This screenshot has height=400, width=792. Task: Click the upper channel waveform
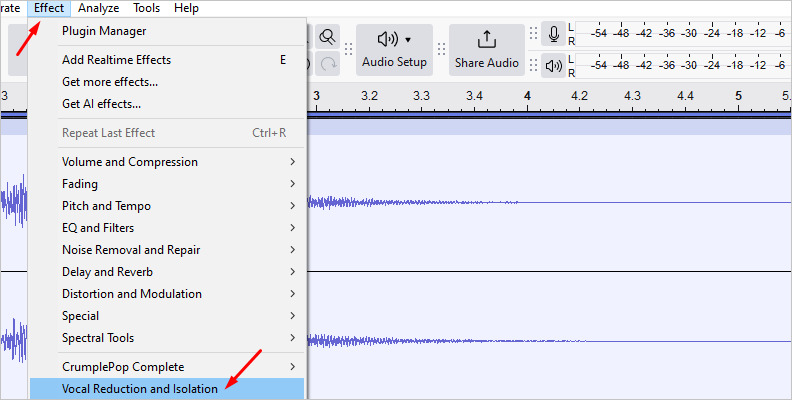[x=550, y=203]
